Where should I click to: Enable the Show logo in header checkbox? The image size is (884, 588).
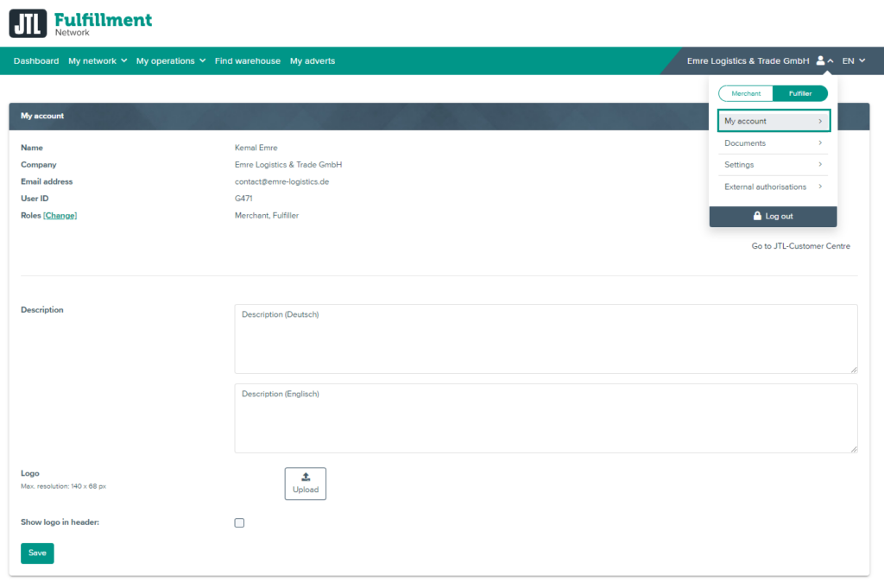pos(240,522)
